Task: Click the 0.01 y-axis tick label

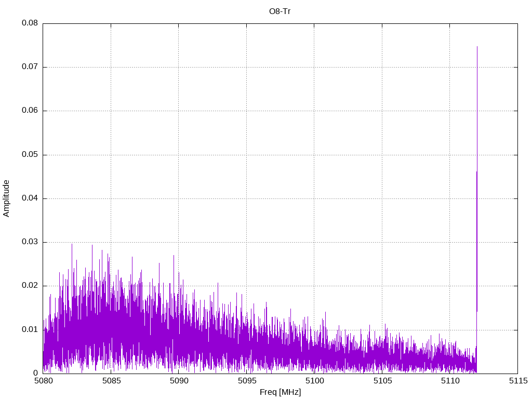Action: (x=29, y=329)
